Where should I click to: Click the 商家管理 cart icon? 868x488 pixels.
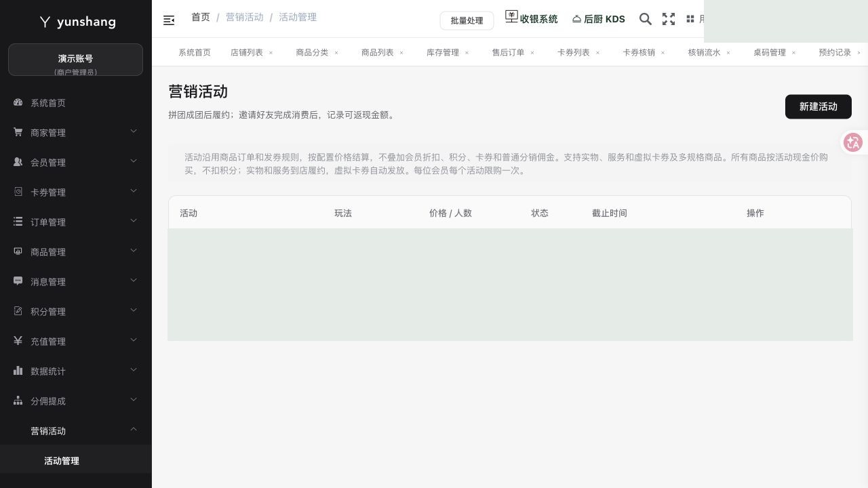pyautogui.click(x=18, y=131)
